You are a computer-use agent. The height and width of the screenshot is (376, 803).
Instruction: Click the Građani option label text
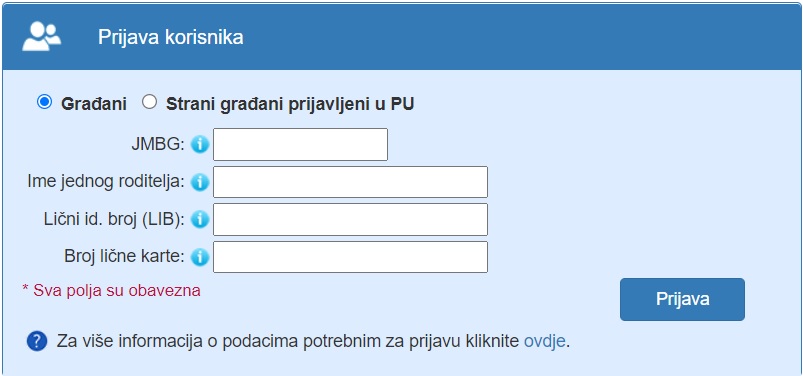(x=94, y=104)
